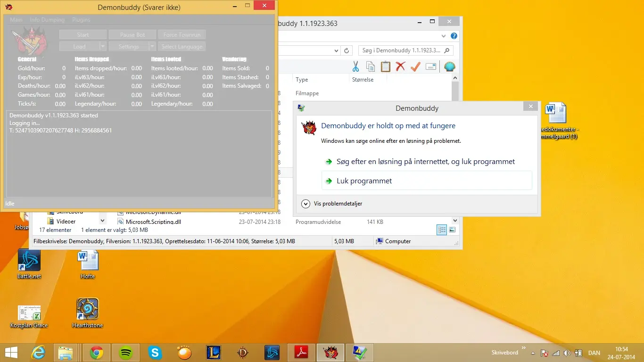Click the up arrow of the file list scrollbar
The image size is (644, 362).
[455, 78]
